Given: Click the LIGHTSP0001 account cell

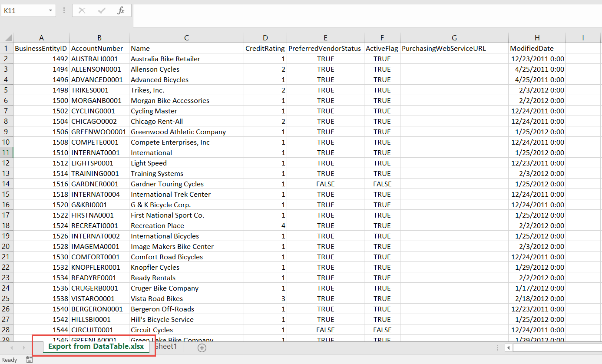Looking at the screenshot, I should click(x=99, y=163).
